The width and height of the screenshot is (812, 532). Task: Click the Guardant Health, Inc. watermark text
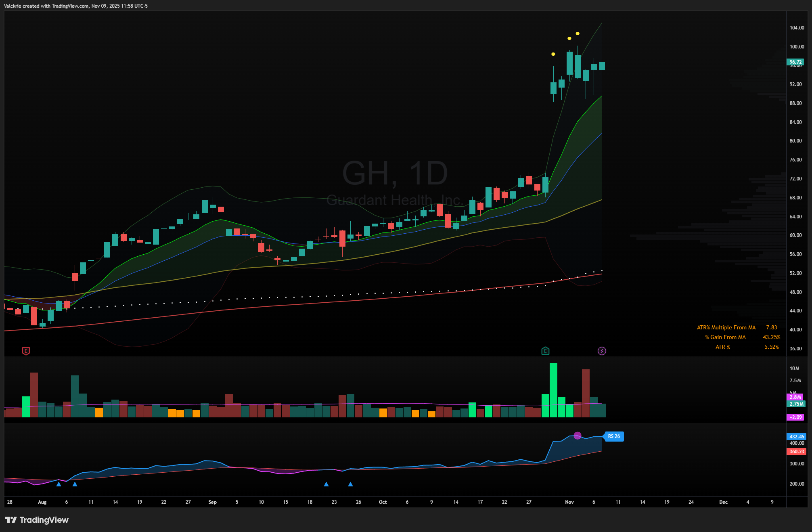point(394,200)
